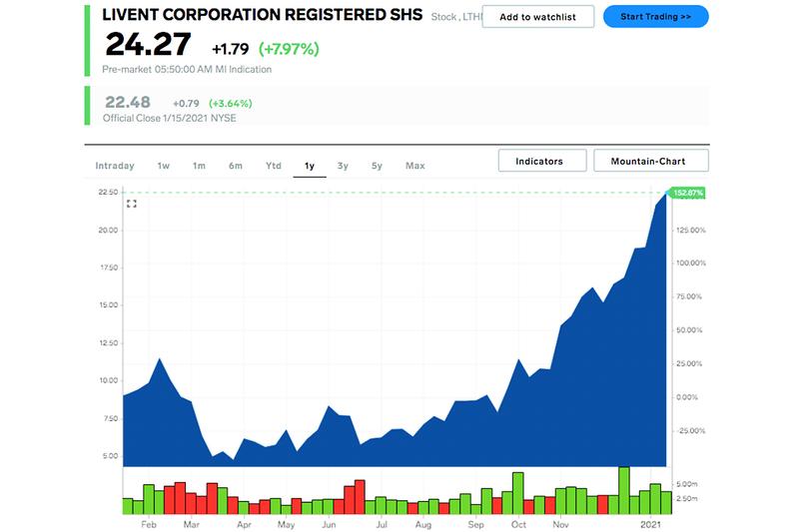Click the 0.00% right axis label
The width and height of the screenshot is (799, 532).
(x=687, y=397)
